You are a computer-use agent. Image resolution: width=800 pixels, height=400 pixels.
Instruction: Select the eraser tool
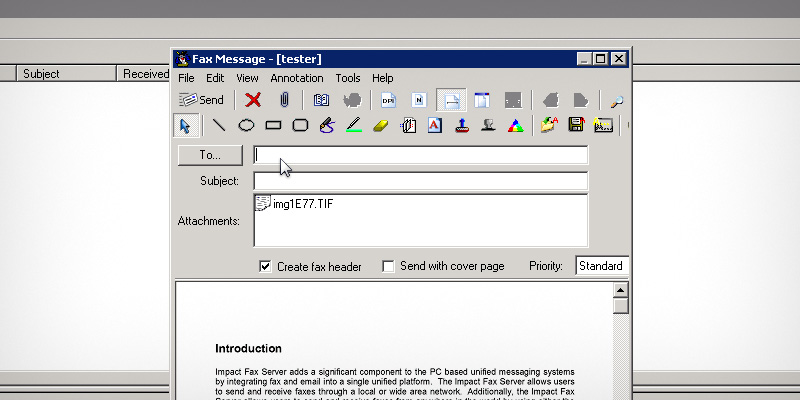(381, 126)
